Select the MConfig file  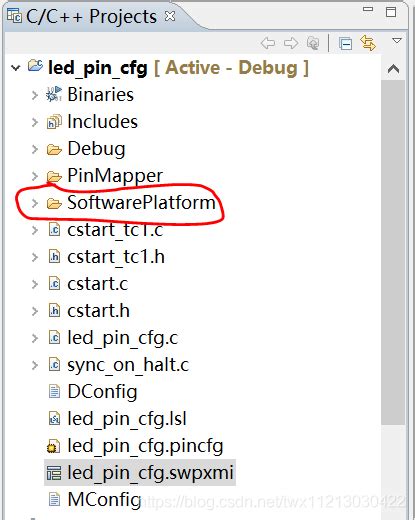(104, 500)
